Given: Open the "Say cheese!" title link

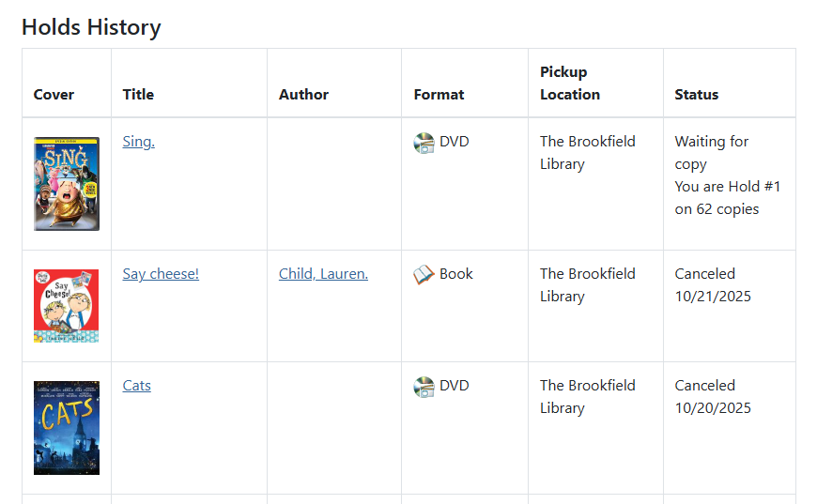Looking at the screenshot, I should (x=161, y=274).
